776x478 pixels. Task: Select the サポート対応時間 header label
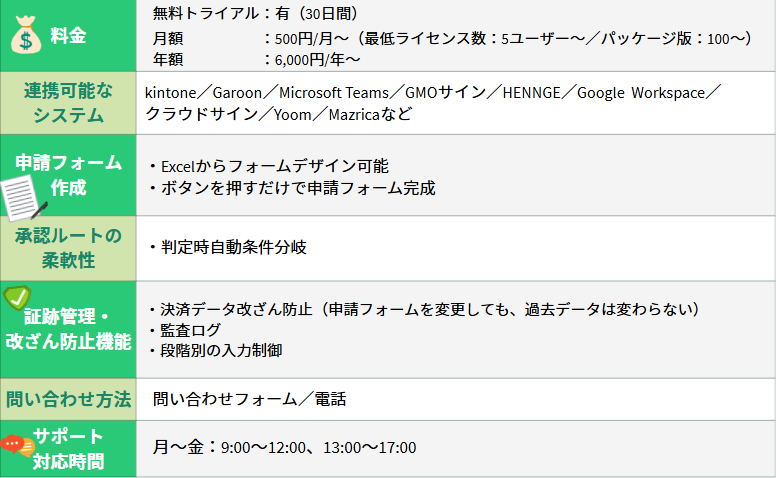pyautogui.click(x=68, y=449)
